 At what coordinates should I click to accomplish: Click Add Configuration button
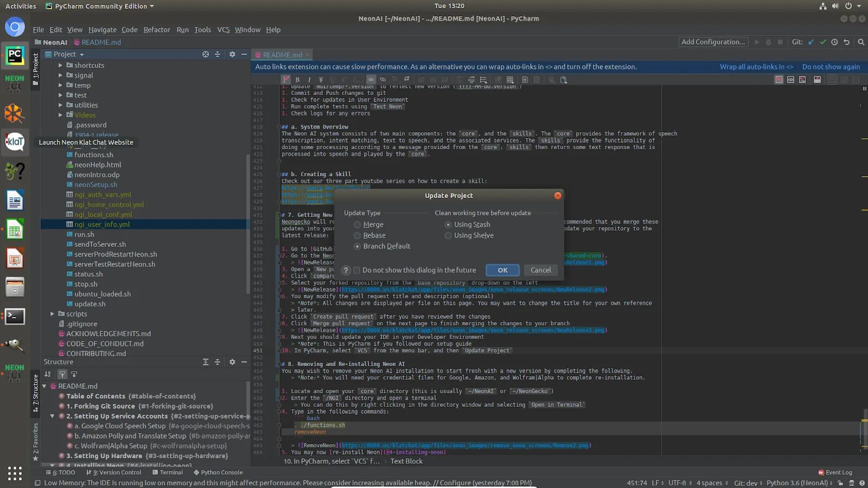pos(713,42)
